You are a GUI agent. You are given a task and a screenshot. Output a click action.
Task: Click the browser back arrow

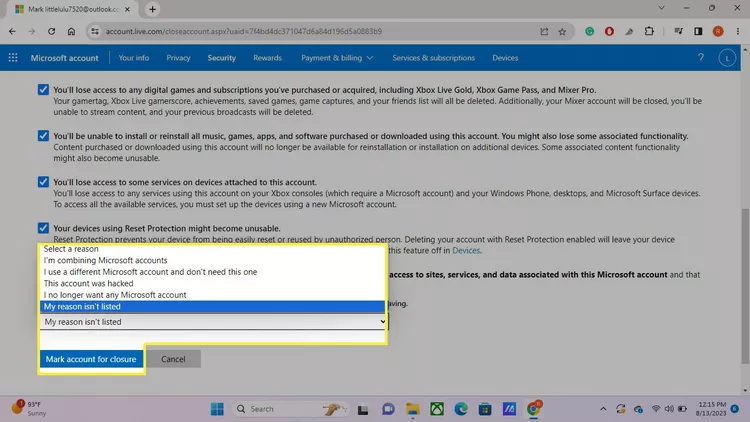tap(12, 32)
